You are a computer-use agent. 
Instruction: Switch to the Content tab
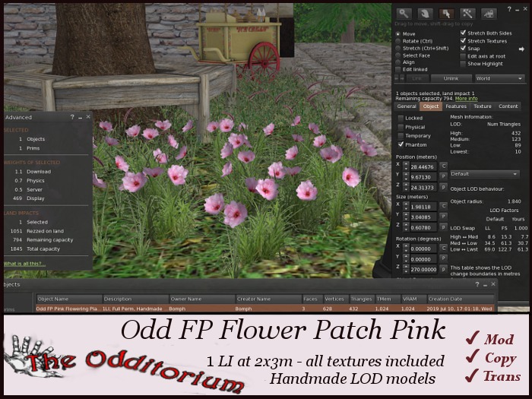click(508, 106)
